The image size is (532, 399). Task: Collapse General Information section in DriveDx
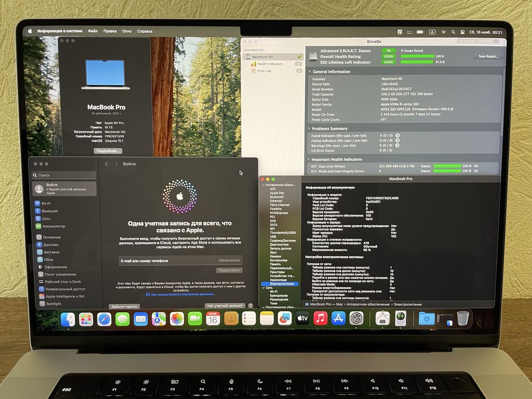pos(310,72)
